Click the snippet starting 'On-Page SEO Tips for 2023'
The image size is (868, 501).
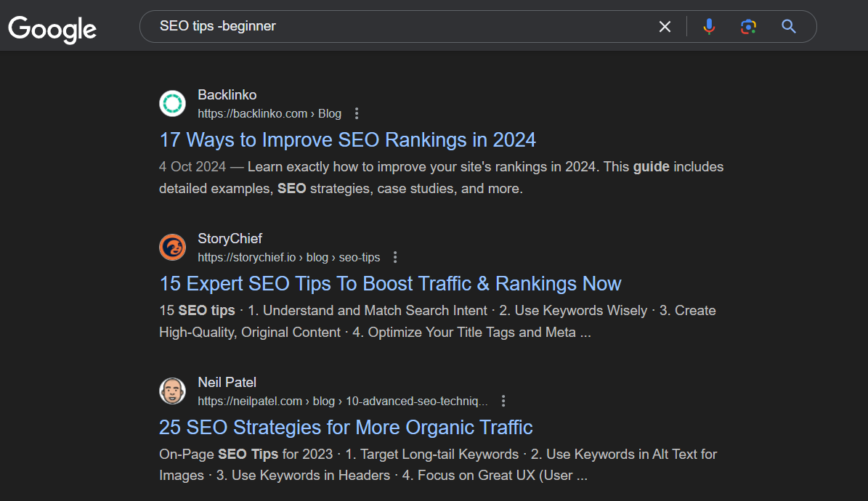(x=438, y=465)
